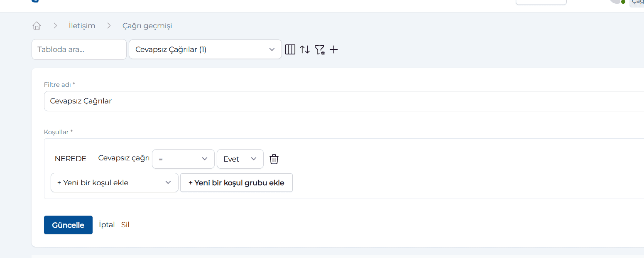Click Yeni bir koşul grubu ekle button
This screenshot has height=258, width=644.
(x=236, y=183)
